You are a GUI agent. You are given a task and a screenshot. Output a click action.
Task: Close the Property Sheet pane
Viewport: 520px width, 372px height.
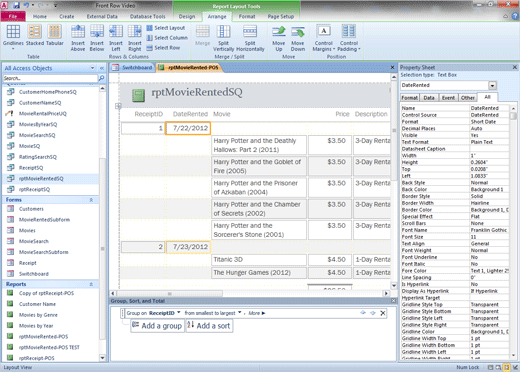[x=515, y=67]
